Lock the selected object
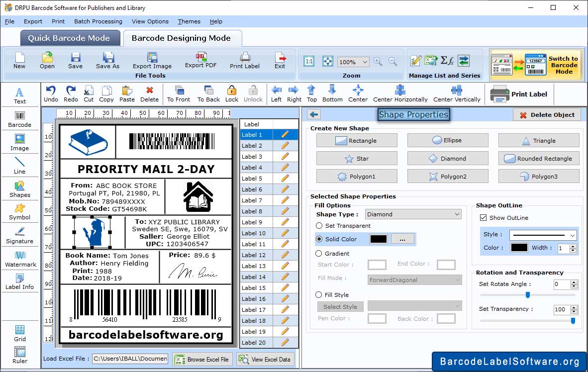 pyautogui.click(x=231, y=94)
